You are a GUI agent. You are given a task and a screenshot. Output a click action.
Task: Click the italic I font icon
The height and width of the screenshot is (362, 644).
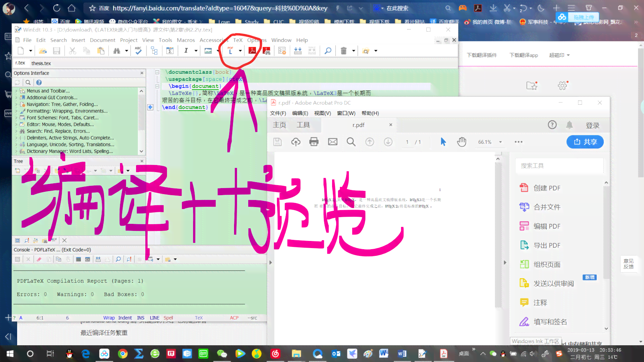186,51
